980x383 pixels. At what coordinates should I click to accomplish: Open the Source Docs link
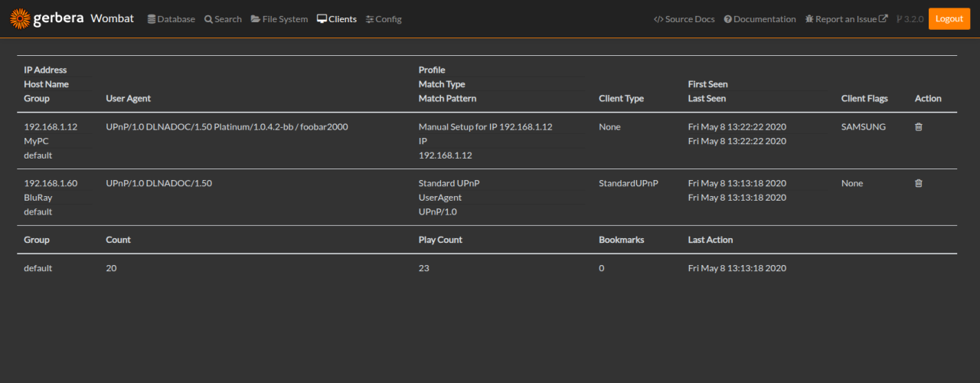(x=684, y=19)
